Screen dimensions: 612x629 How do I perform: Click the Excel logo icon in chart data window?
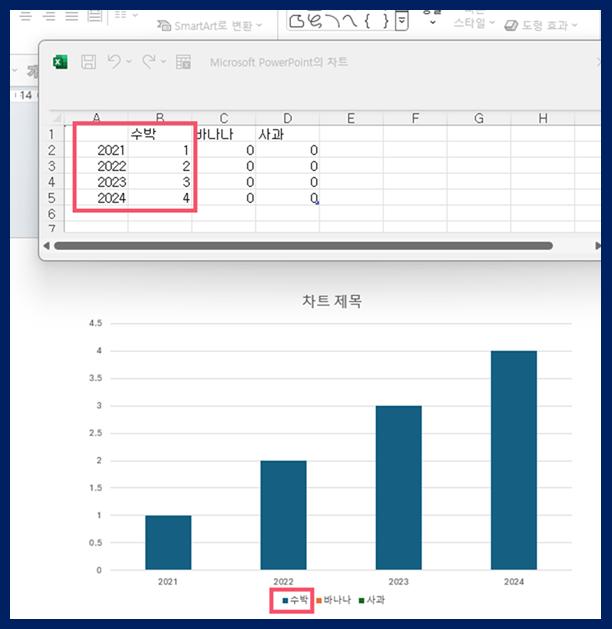click(x=60, y=62)
